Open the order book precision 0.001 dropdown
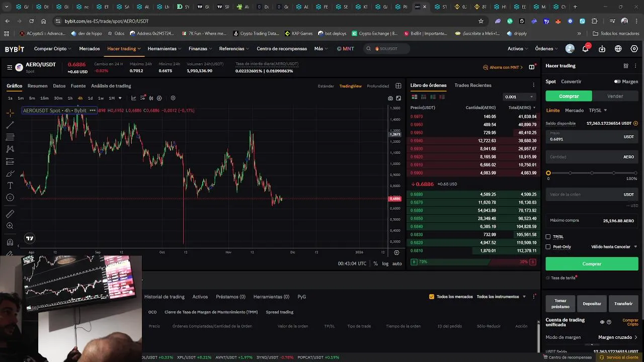 (x=519, y=97)
